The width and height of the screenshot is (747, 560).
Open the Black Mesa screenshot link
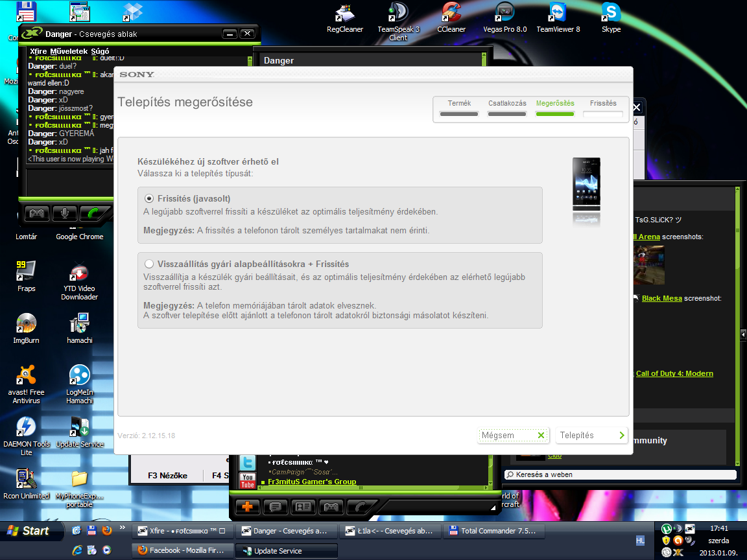[661, 298]
